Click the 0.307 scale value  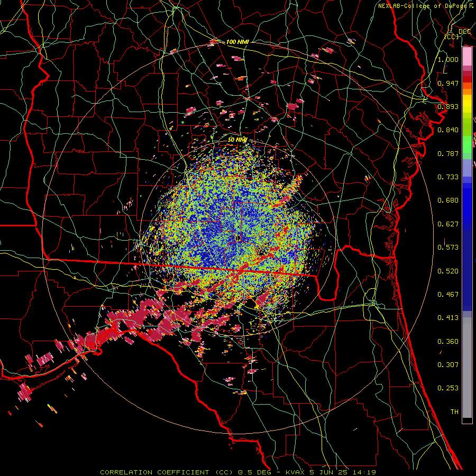pos(448,365)
